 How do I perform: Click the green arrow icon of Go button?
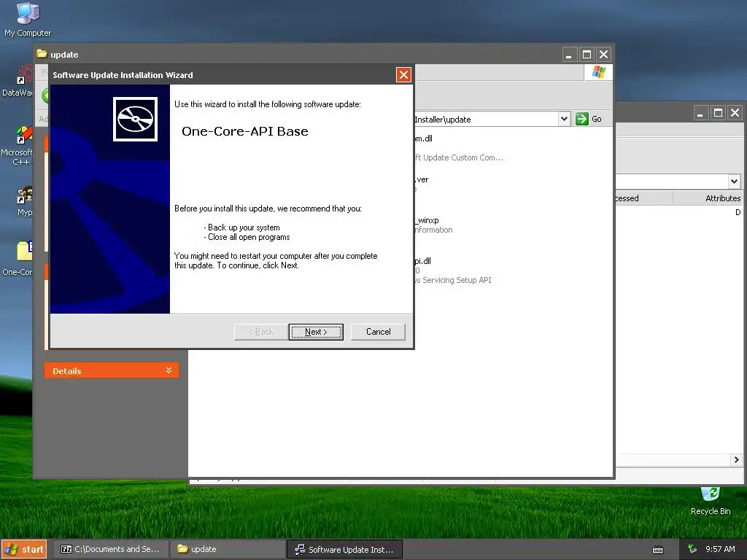pyautogui.click(x=581, y=119)
